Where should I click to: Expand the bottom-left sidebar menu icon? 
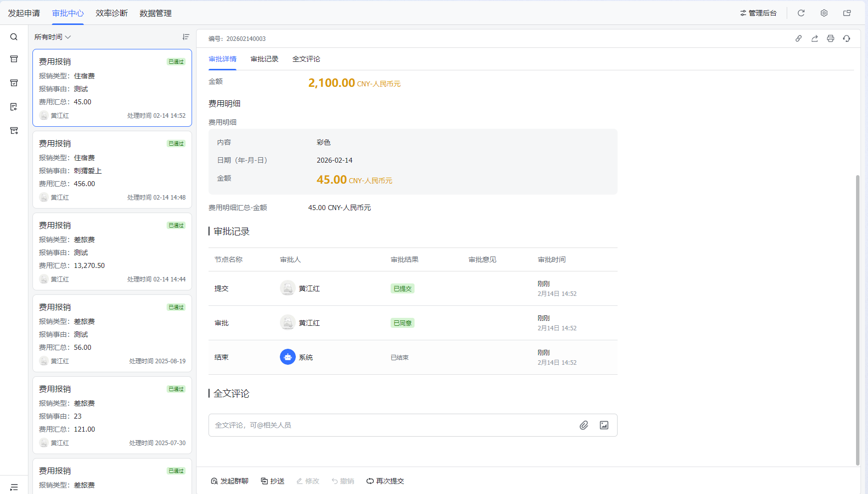14,487
